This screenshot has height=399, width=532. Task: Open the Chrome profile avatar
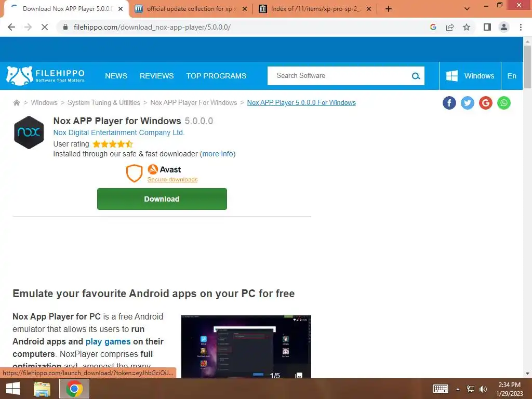[x=504, y=27]
